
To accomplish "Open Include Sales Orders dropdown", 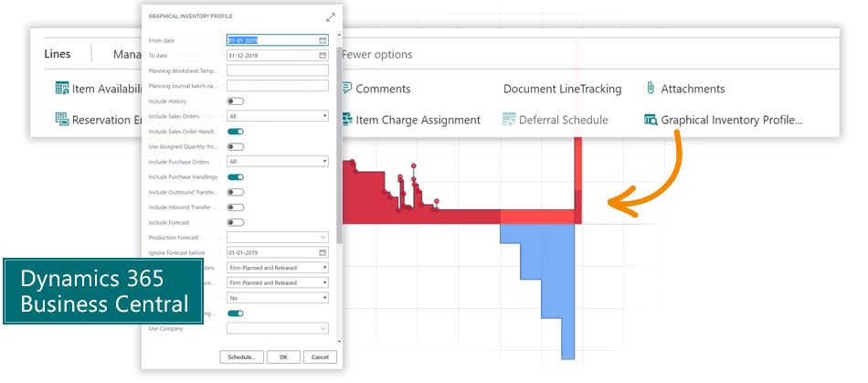I will [278, 116].
